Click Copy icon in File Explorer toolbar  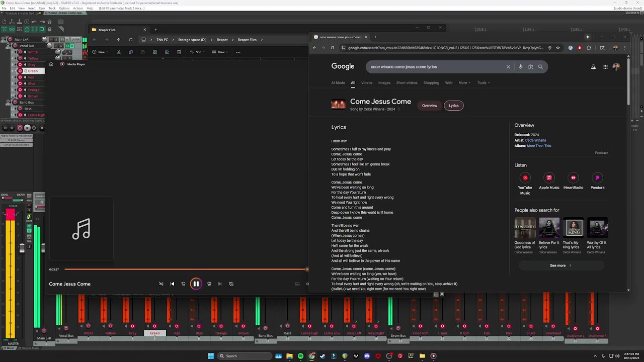[x=130, y=52]
